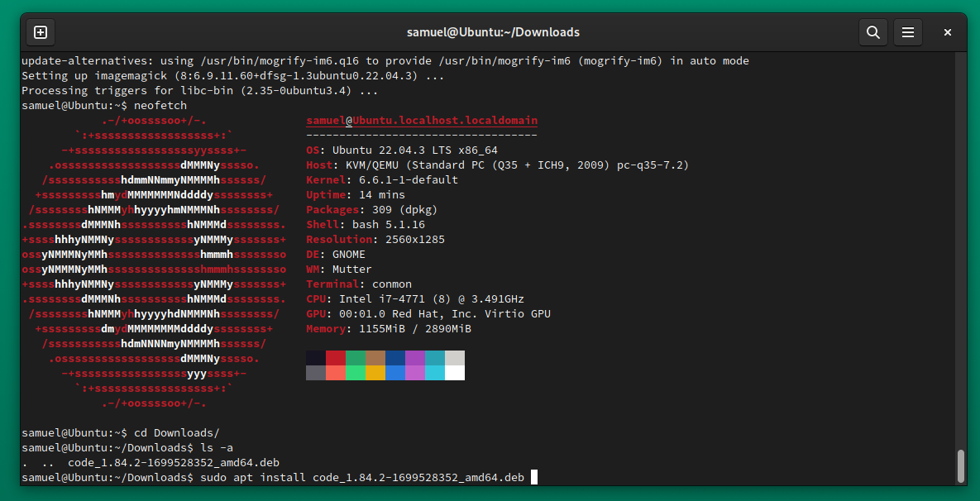The image size is (980, 501).
Task: Click the dark green color swatch
Action: pyautogui.click(x=356, y=358)
